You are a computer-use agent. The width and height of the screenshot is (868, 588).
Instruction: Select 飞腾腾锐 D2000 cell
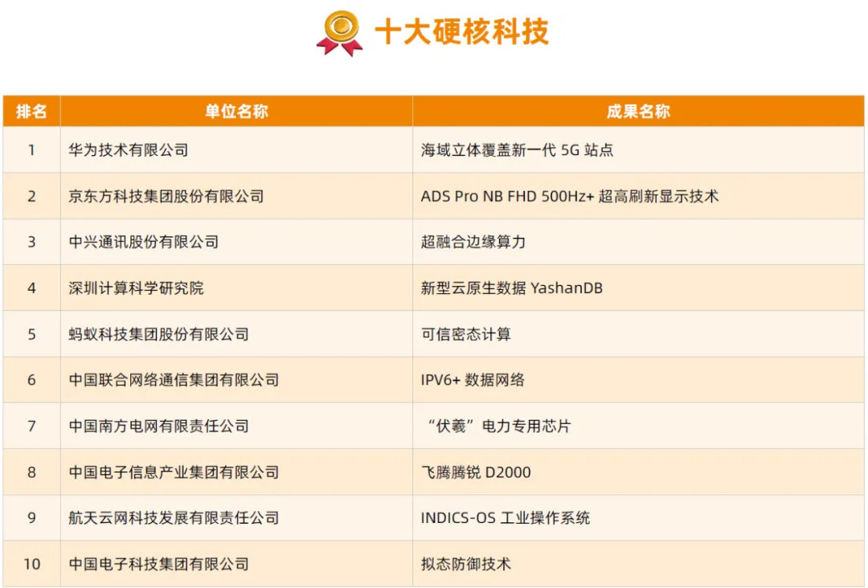(x=638, y=472)
